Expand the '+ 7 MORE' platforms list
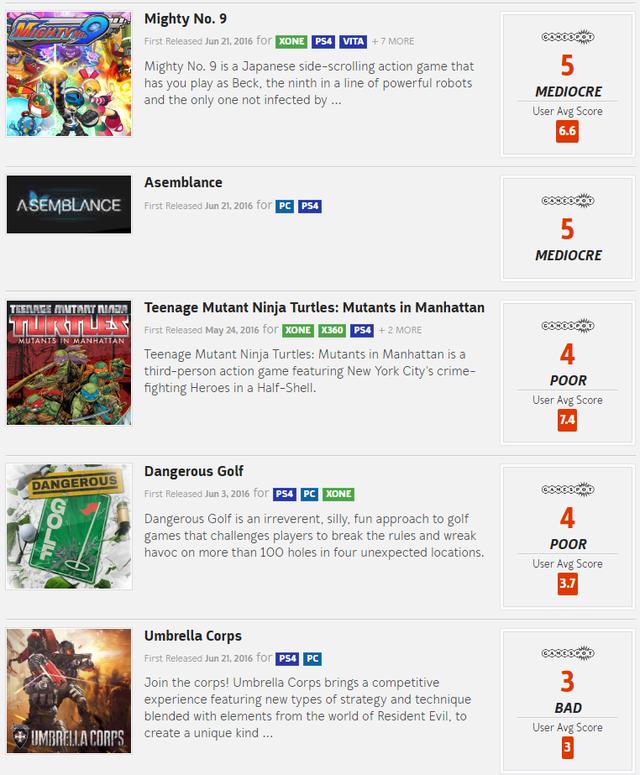Image resolution: width=640 pixels, height=775 pixels. pyautogui.click(x=393, y=42)
